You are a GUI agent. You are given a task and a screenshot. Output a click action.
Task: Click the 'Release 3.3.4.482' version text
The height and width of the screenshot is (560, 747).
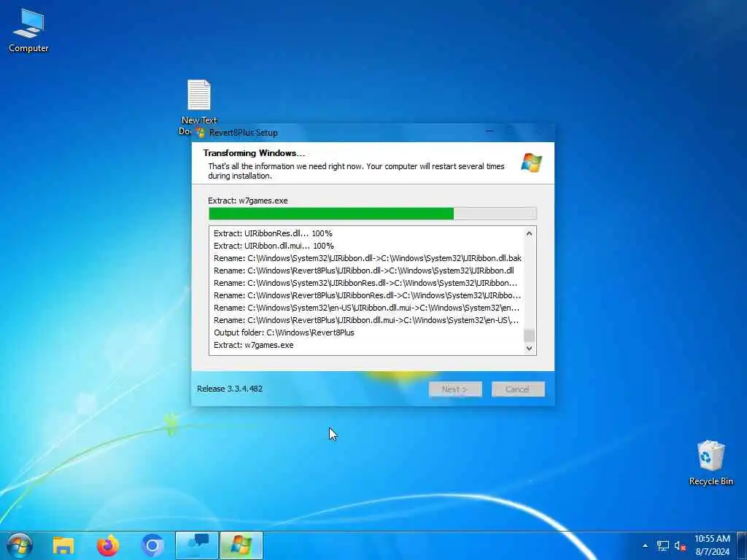[x=230, y=389]
